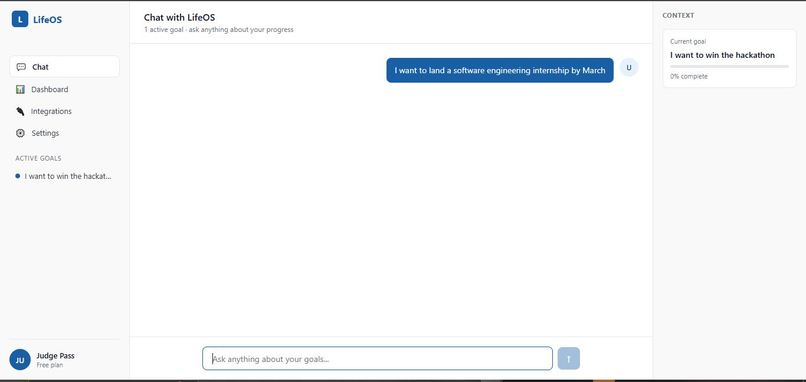Open the Judge Pass account name
The image size is (806, 382).
click(x=56, y=356)
